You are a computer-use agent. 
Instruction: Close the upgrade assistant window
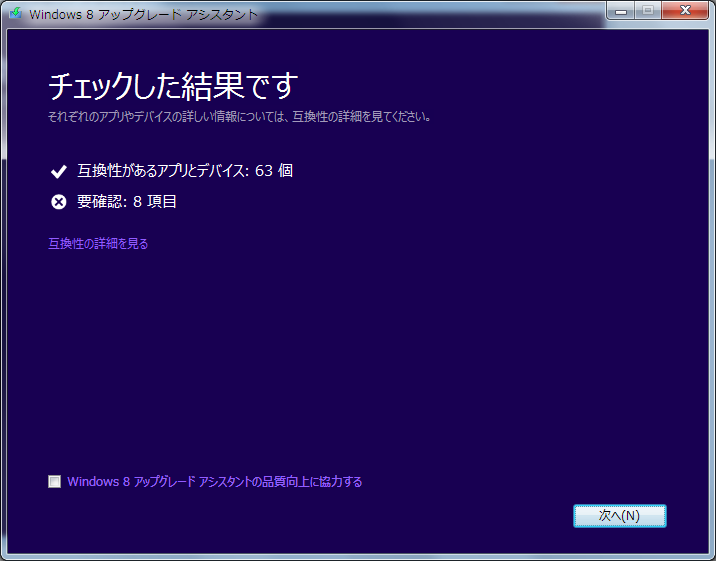pos(685,11)
